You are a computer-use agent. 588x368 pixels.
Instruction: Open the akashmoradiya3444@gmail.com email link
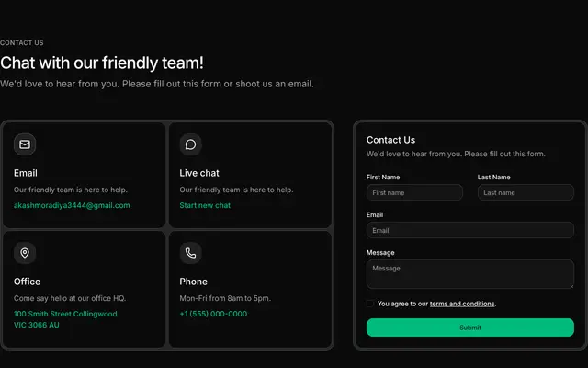(72, 205)
